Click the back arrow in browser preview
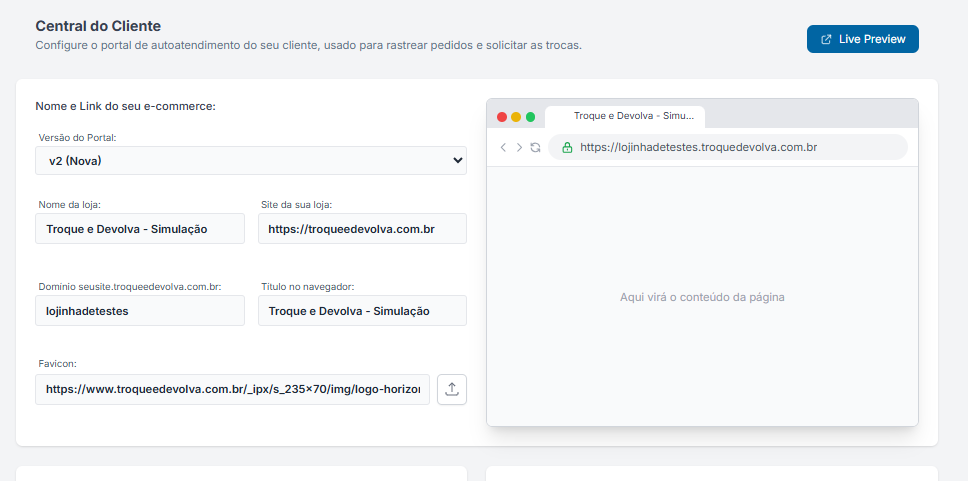The width and height of the screenshot is (968, 481). 503,147
